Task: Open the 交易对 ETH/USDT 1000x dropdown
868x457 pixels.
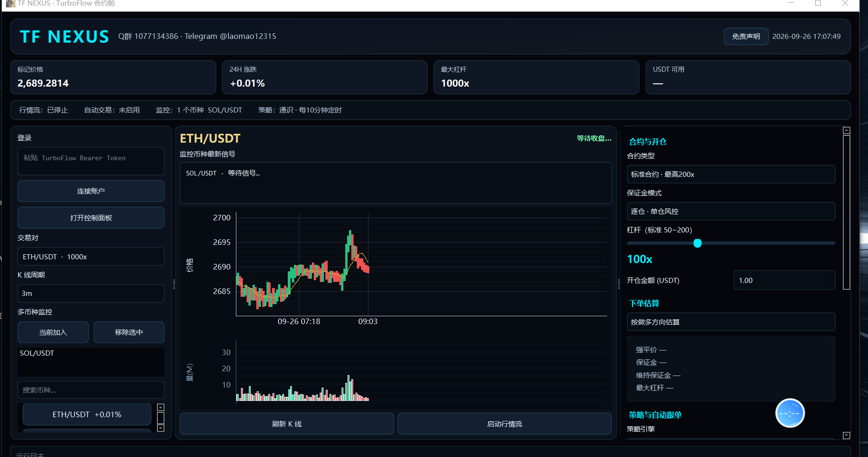Action: coord(91,257)
